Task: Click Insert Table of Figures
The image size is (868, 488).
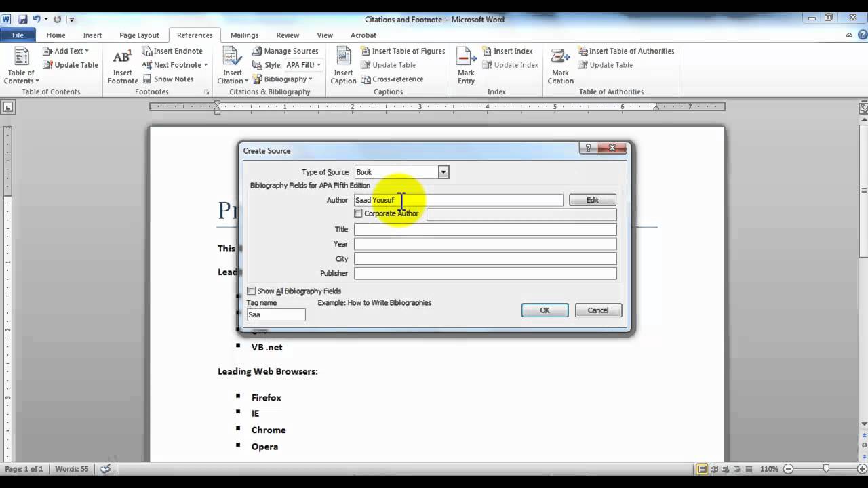Action: [x=403, y=51]
